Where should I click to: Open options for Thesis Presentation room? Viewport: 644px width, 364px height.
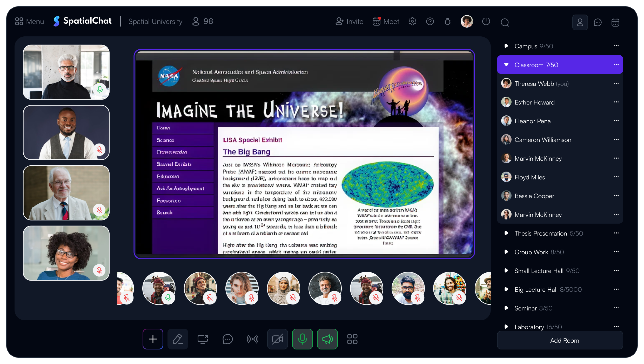616,233
